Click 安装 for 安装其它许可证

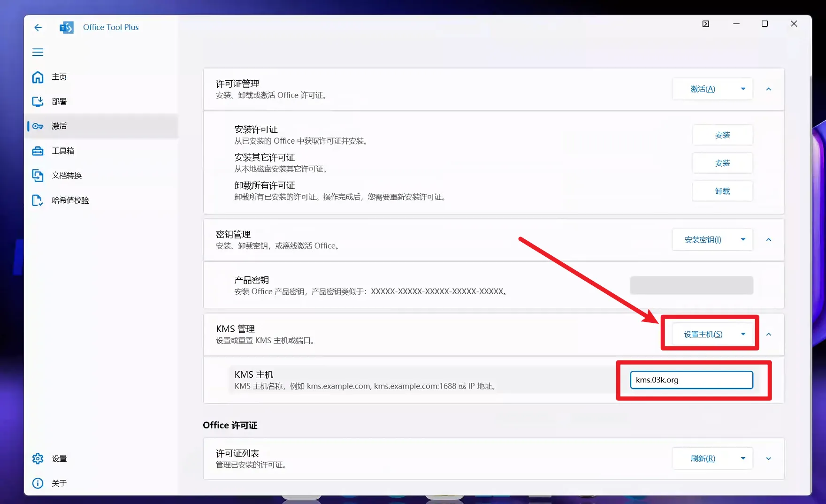[722, 163]
